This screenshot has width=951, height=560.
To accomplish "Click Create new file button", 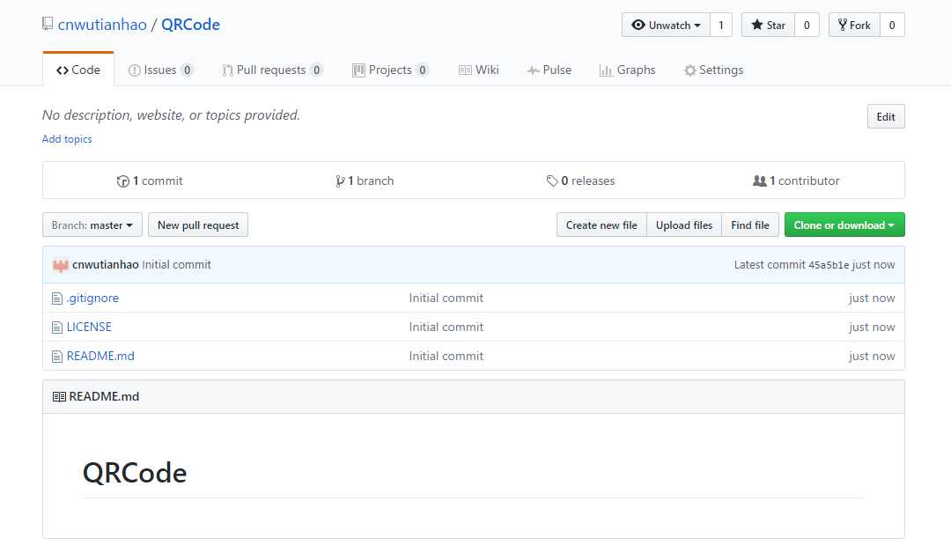I will pyautogui.click(x=601, y=225).
